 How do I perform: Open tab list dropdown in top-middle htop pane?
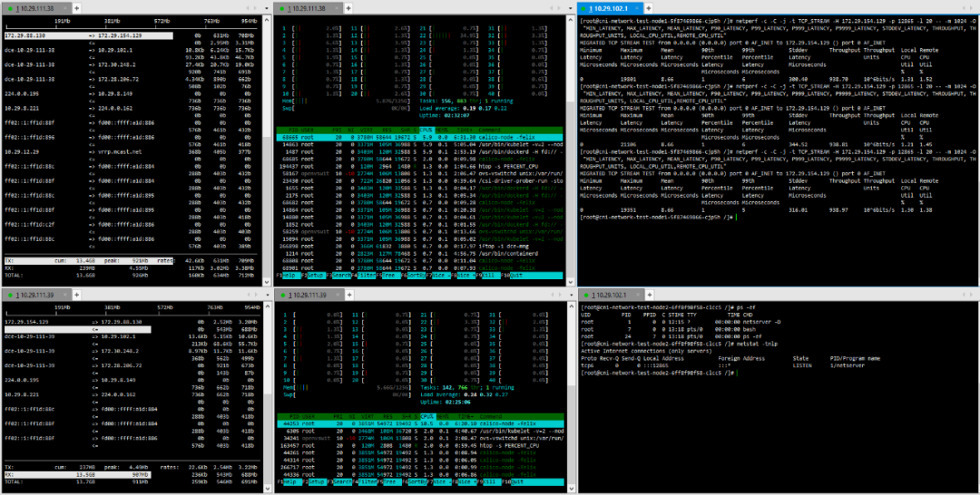(570, 8)
